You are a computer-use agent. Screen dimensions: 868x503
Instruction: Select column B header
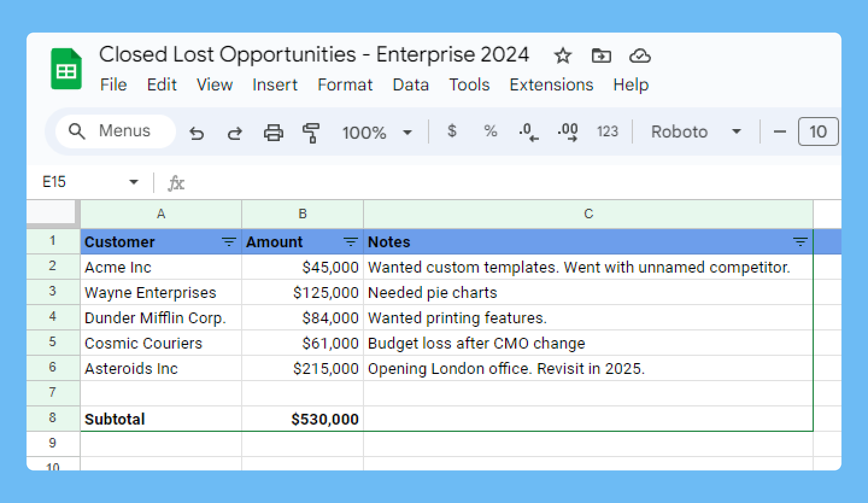(x=303, y=214)
